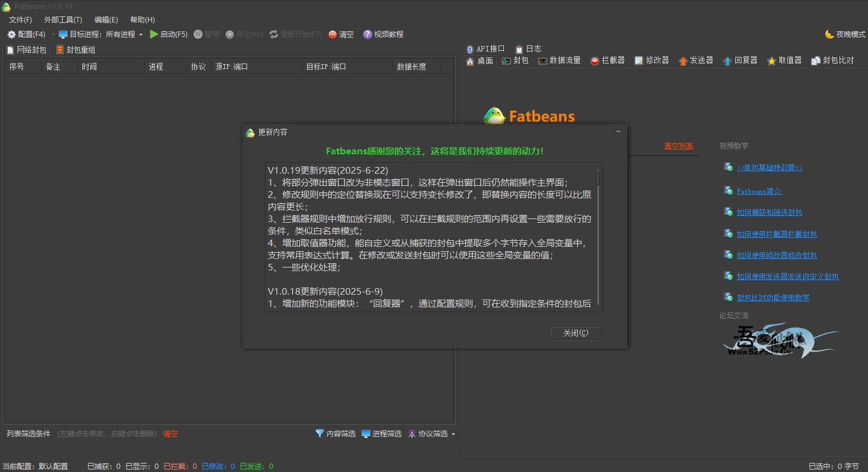This screenshot has height=472, width=868.
Task: Open the 如何捕获和筛选封包 link
Action: 769,212
